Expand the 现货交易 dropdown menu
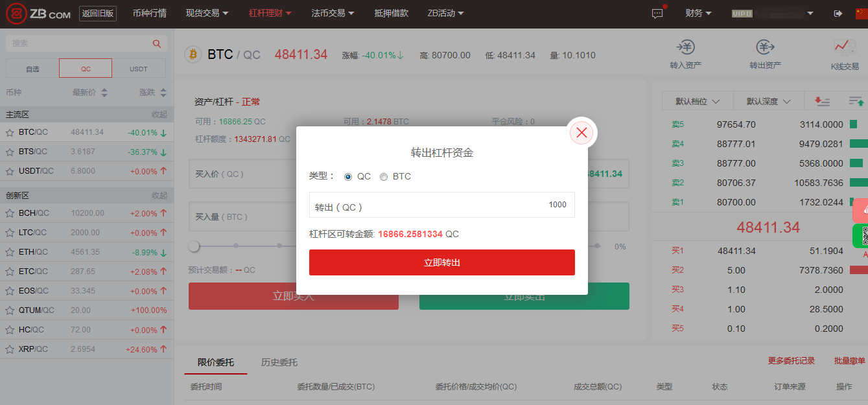 (207, 13)
